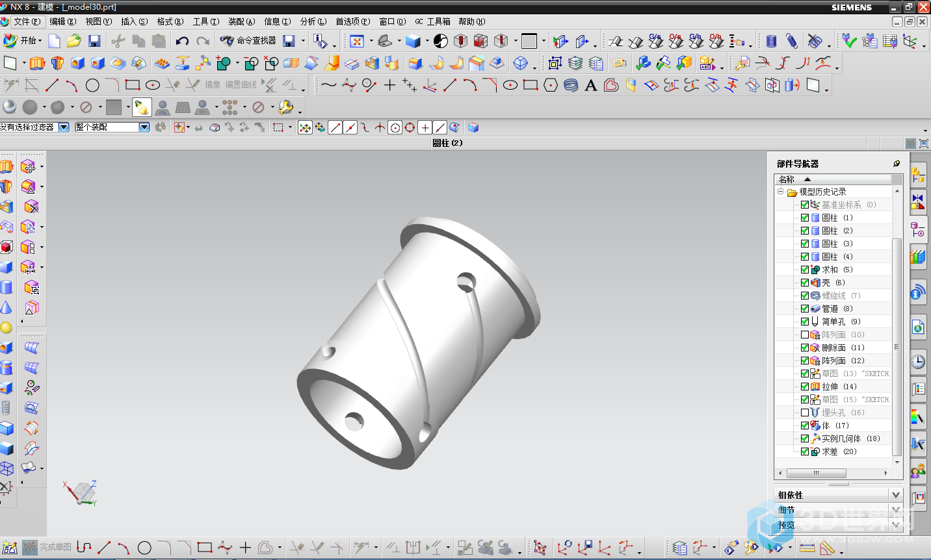
Task: Toggle the 拉伸 (14) checkbox
Action: (805, 387)
